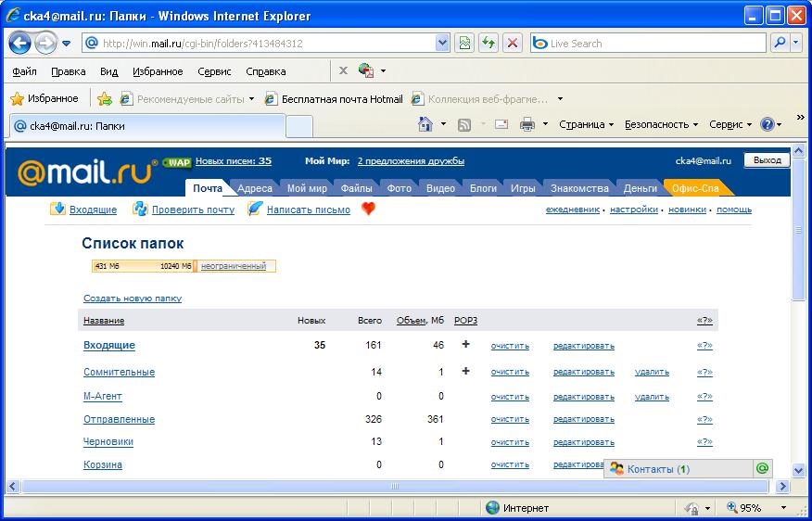812x521 pixels.
Task: Click the Избранное star favorites button
Action: 44,98
